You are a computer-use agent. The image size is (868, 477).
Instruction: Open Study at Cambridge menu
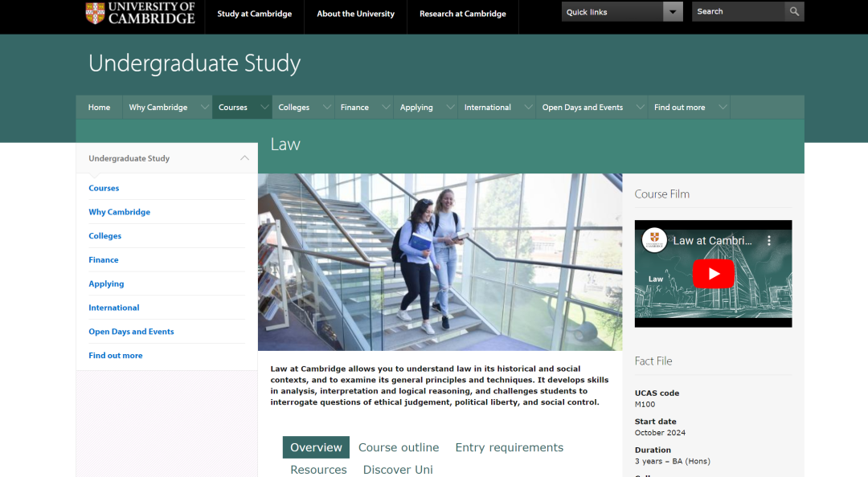tap(255, 14)
